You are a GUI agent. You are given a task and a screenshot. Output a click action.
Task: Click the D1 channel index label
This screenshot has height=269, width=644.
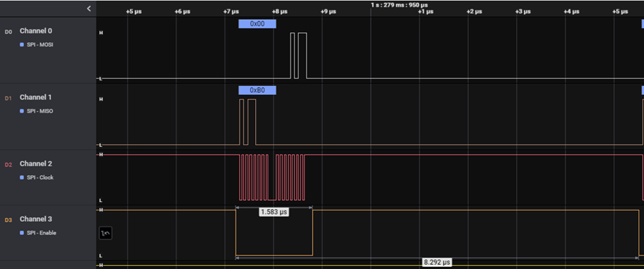8,98
